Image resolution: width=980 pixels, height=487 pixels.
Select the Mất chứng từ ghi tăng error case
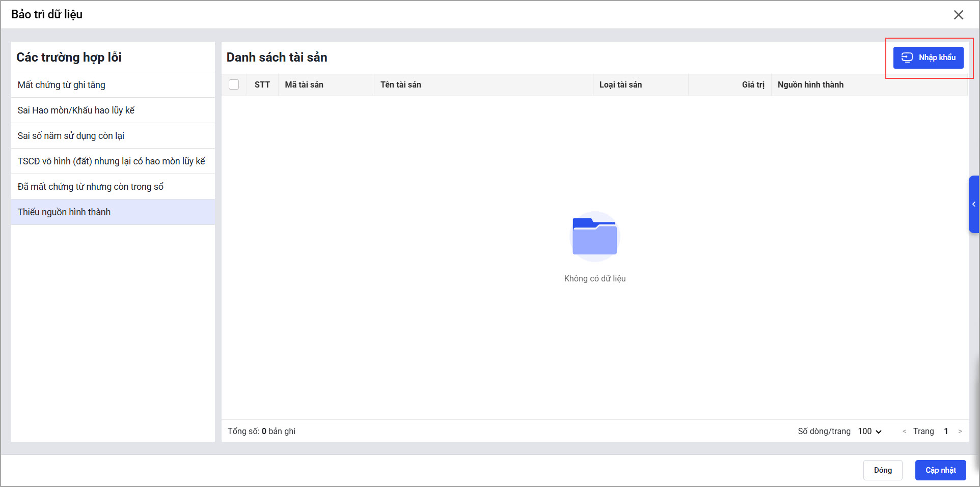click(113, 85)
